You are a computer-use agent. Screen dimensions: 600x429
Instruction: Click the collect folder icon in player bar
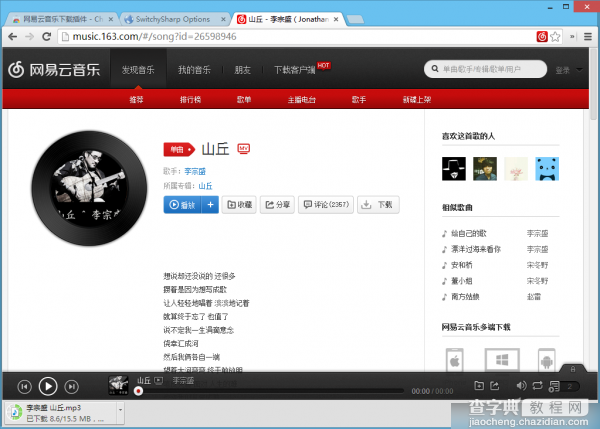479,386
